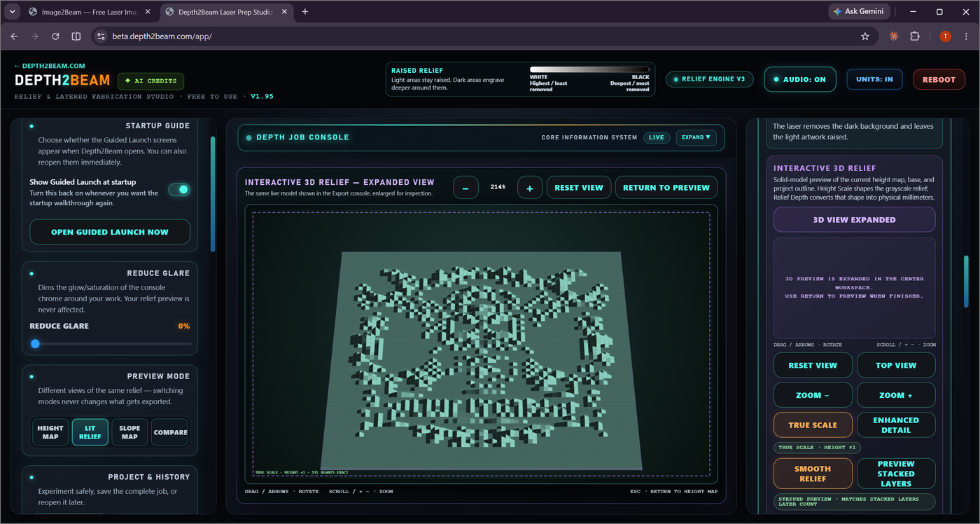The height and width of the screenshot is (524, 980).
Task: Open the profile avatar labeled T
Action: click(945, 36)
